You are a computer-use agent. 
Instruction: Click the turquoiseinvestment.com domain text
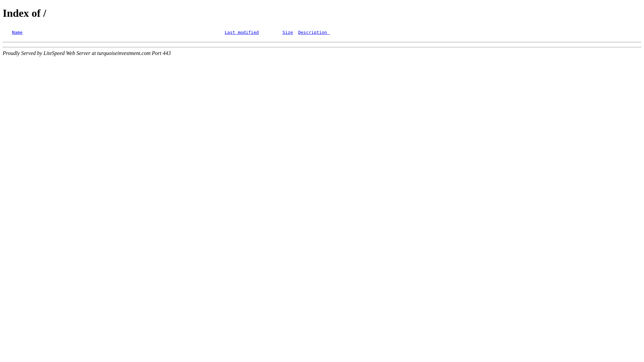click(x=124, y=53)
